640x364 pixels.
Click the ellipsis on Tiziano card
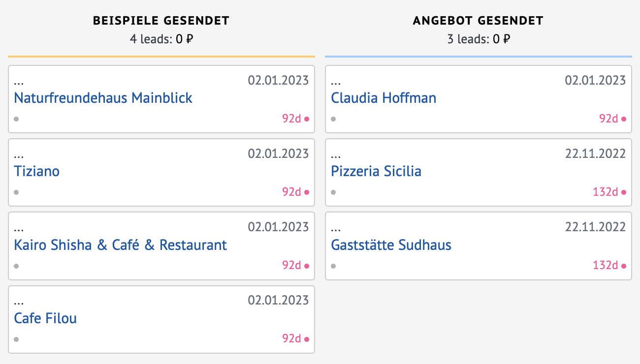pos(19,155)
